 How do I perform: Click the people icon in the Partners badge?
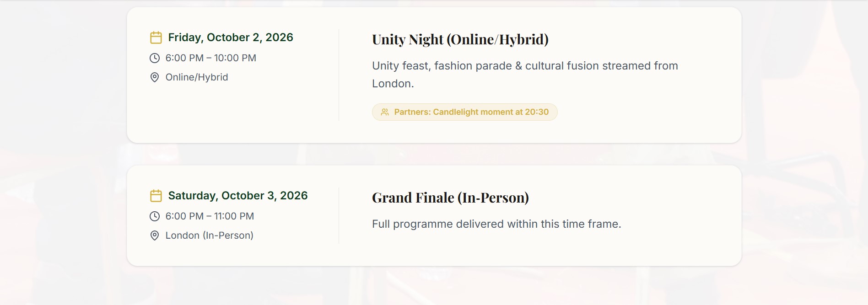(385, 112)
